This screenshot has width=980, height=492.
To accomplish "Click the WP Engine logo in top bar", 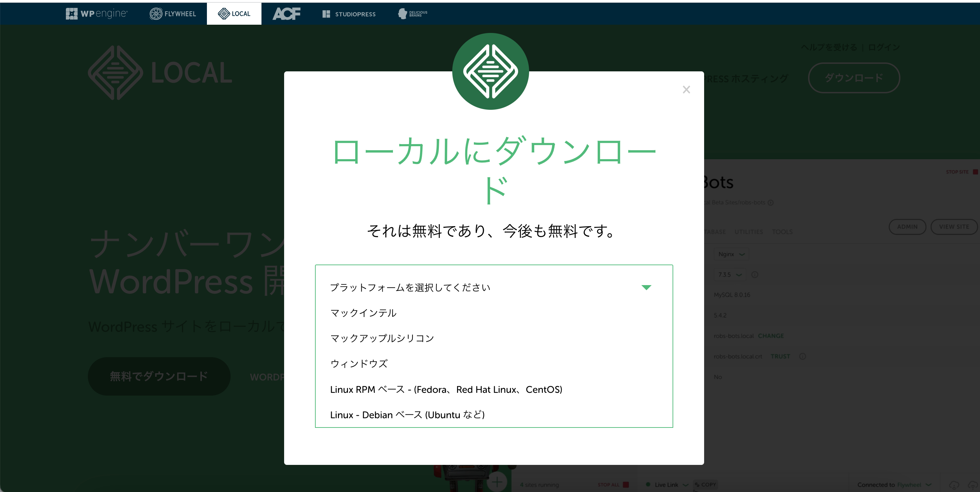I will coord(97,13).
